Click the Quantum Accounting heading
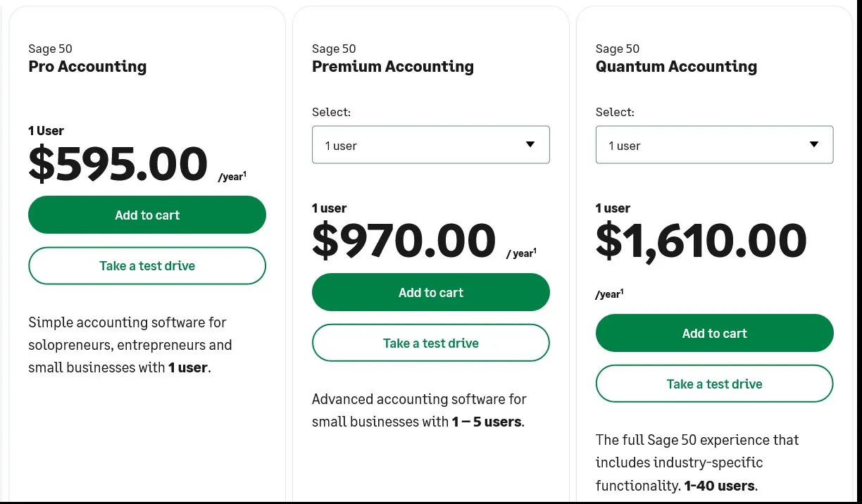 [x=676, y=66]
